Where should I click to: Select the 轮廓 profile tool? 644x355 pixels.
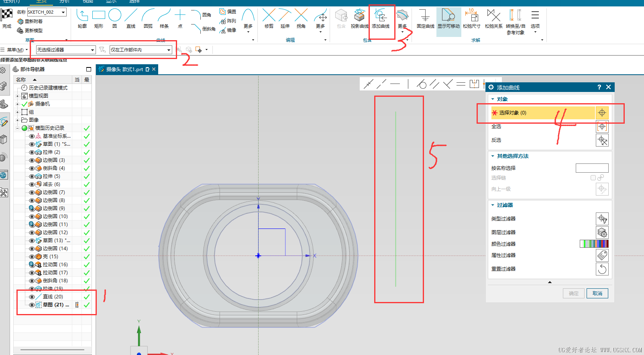(82, 16)
